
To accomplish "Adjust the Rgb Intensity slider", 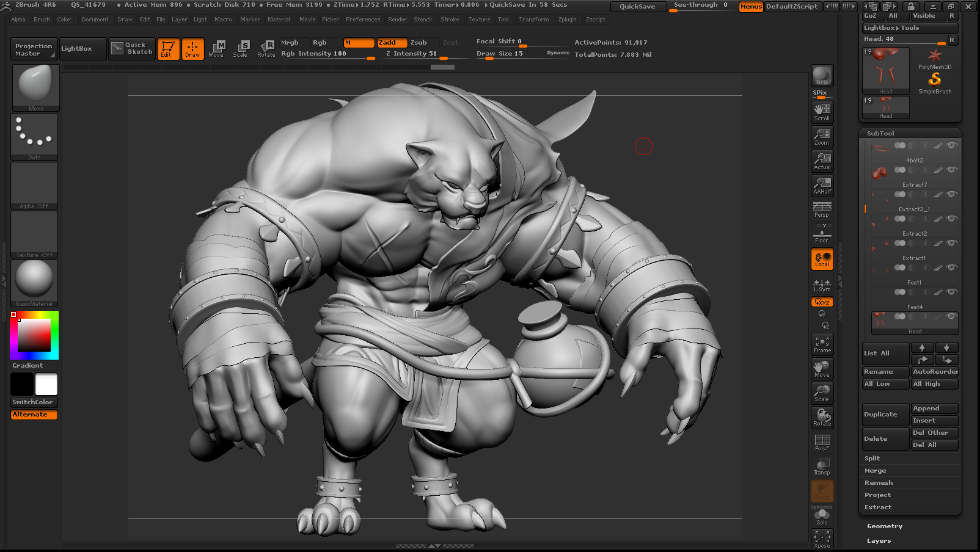I will [x=328, y=54].
